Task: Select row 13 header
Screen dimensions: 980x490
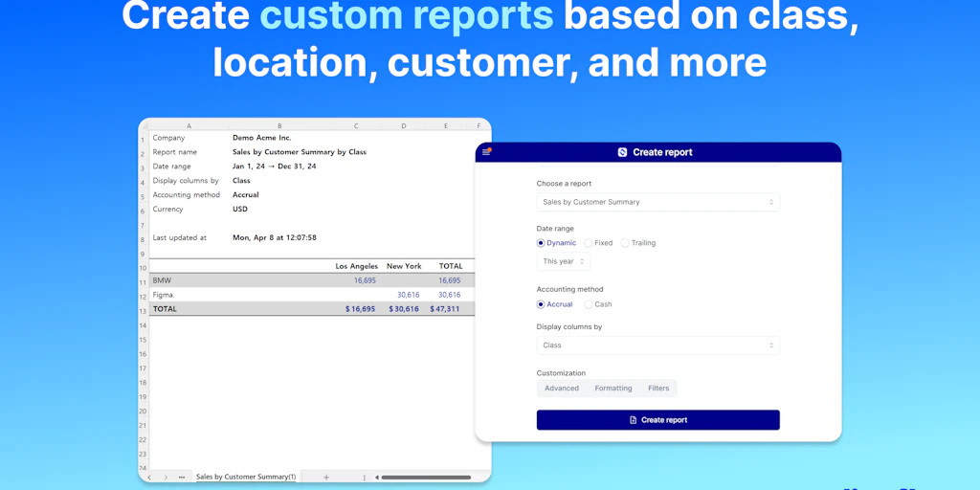Action: tap(144, 311)
